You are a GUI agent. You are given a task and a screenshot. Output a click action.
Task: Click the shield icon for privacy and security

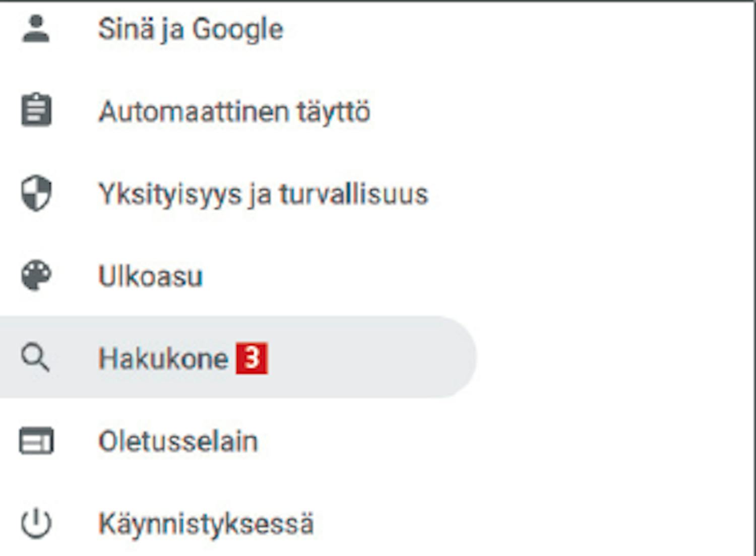click(x=36, y=193)
